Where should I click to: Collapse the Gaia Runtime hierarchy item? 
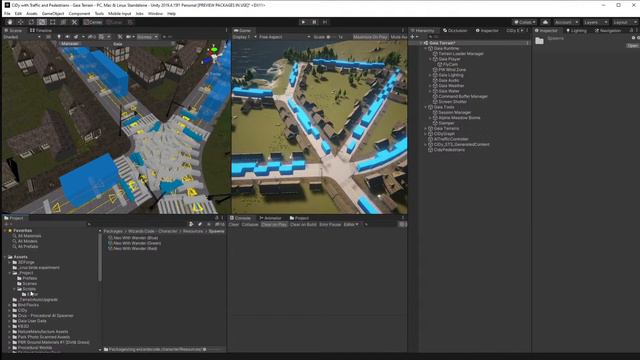(x=425, y=48)
